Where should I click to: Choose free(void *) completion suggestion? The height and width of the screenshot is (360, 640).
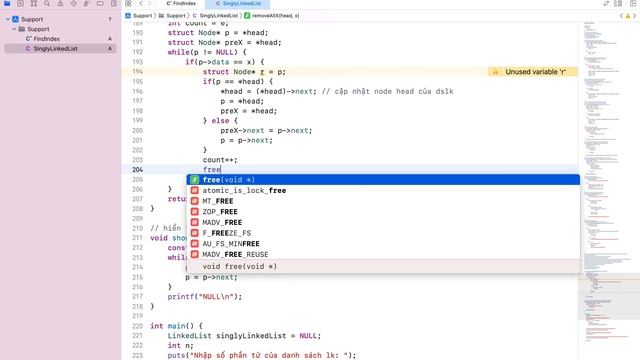click(383, 180)
